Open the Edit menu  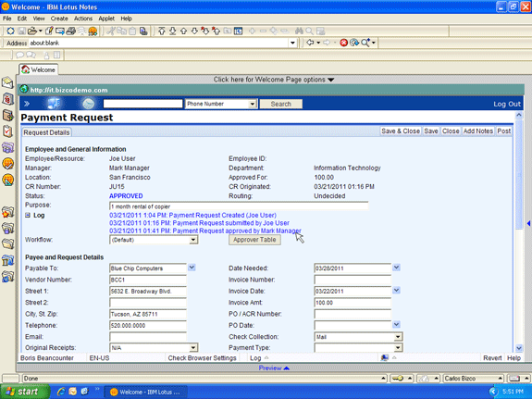point(22,19)
